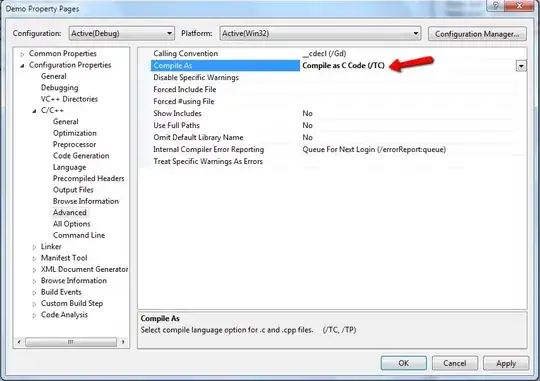540x381 pixels.
Task: Open the Compile As value dropdown arrow
Action: tap(521, 66)
